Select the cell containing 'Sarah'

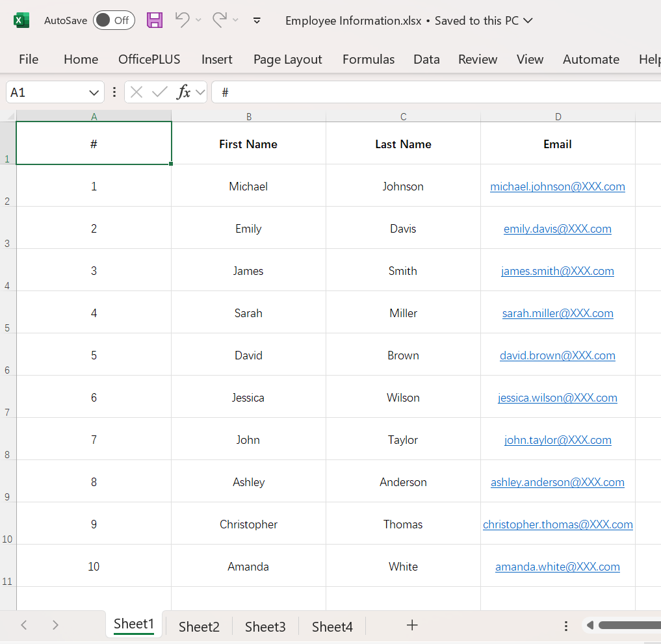(248, 313)
